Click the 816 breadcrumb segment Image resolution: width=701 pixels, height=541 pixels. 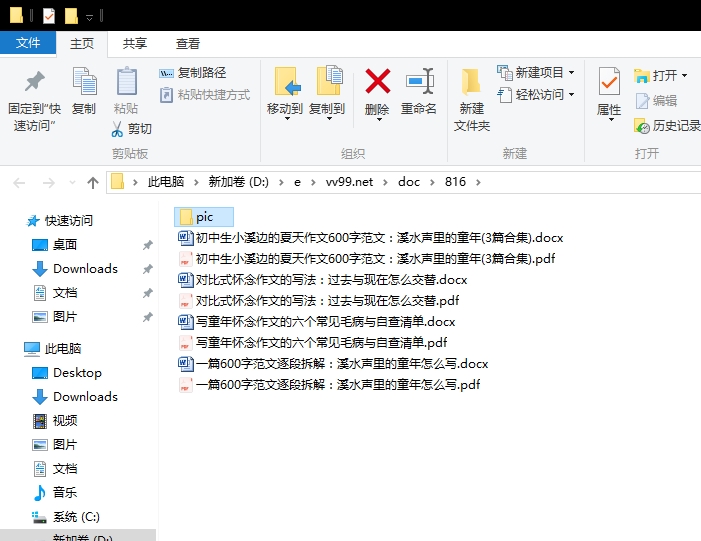pos(455,182)
